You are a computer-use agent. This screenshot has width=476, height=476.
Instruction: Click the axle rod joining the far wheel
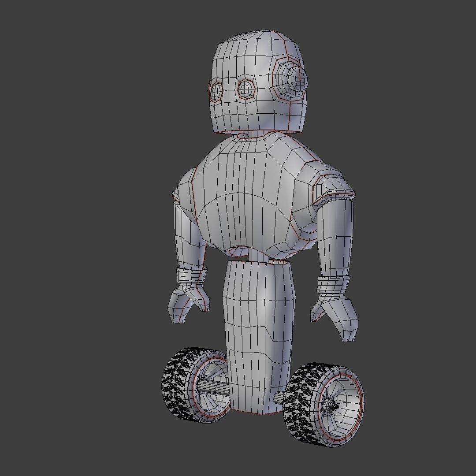tap(212, 387)
